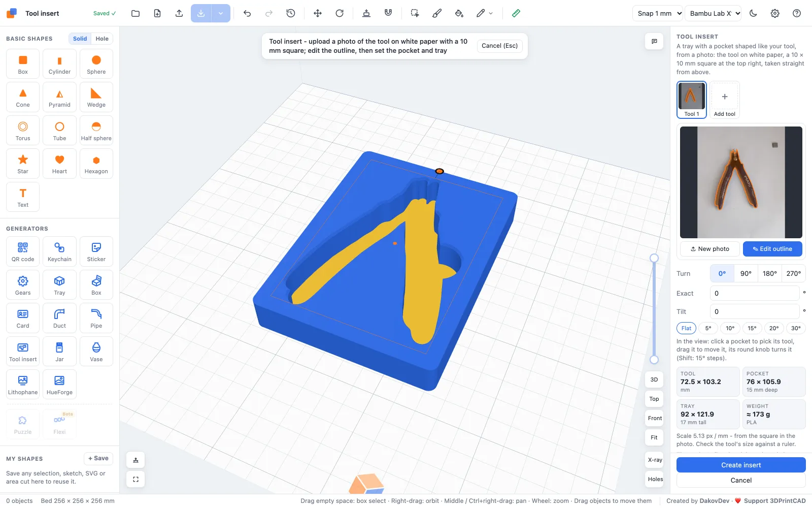Click the vertical slider's top handle
This screenshot has width=812, height=508.
(654, 258)
